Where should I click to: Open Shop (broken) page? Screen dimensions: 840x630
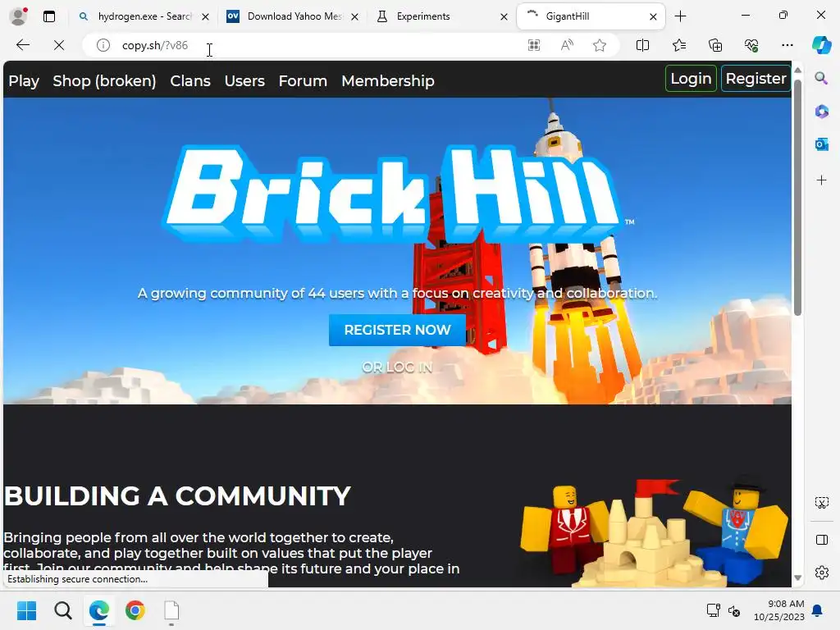[104, 81]
